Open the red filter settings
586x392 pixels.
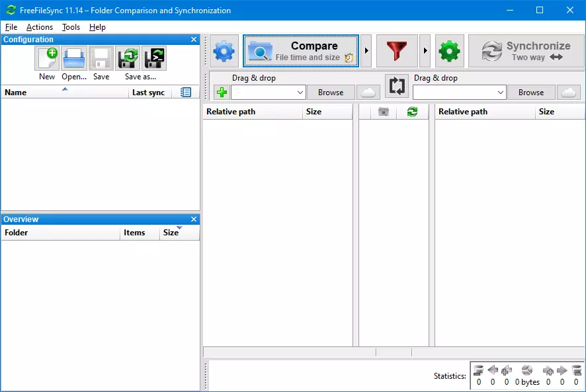(397, 51)
